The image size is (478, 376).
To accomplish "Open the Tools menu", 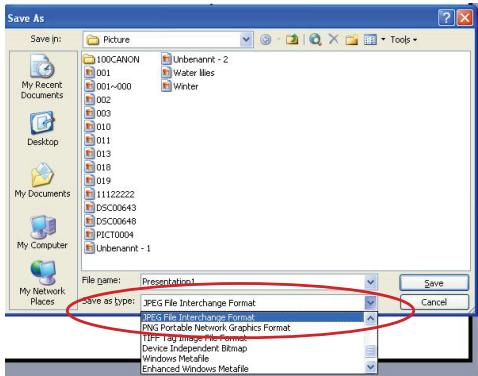I will [403, 40].
